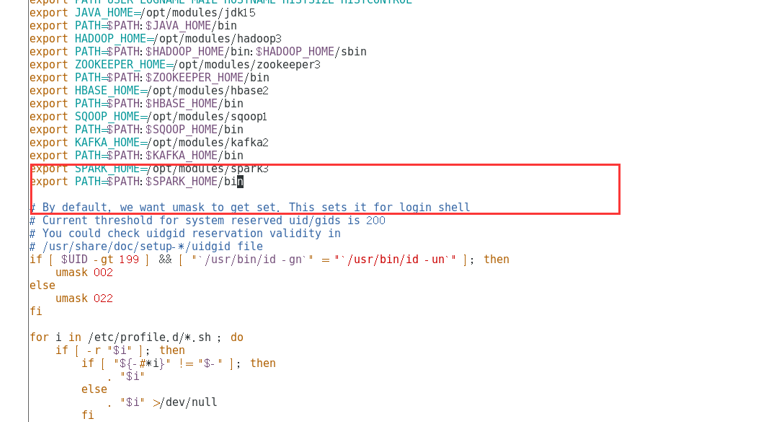
Task: Click the '. "$i" >/dev/null' line
Action: point(162,402)
